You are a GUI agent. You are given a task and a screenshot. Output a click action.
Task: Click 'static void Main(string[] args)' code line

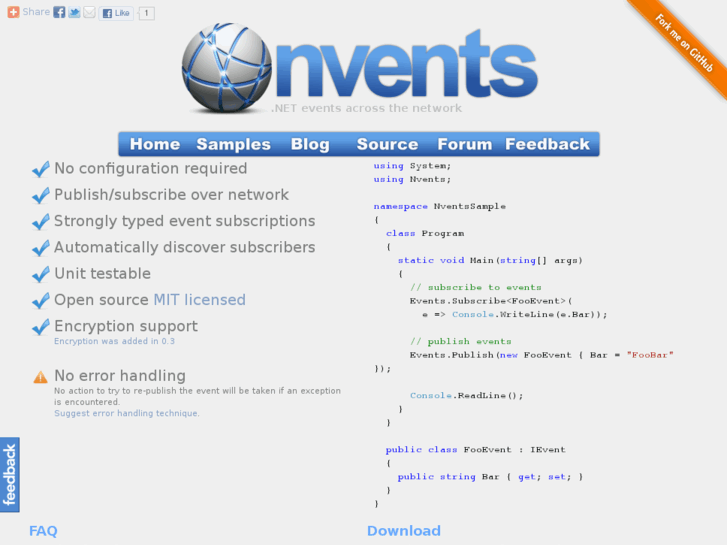pos(490,261)
